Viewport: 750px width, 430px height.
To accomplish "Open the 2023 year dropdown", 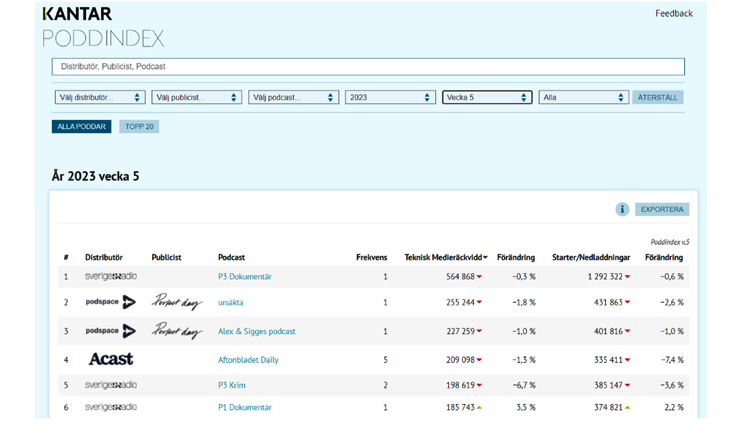I will coord(390,97).
